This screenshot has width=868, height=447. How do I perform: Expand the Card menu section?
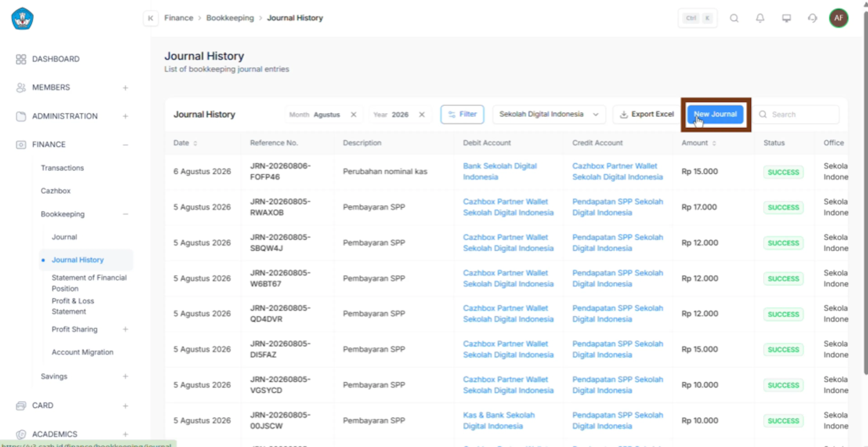pyautogui.click(x=125, y=406)
